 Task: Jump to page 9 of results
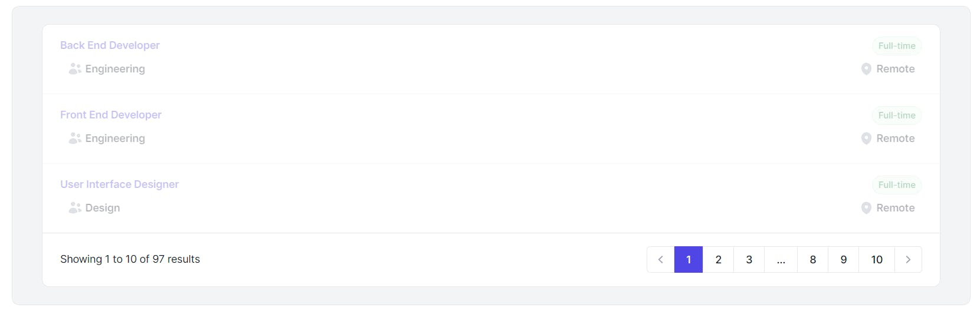tap(843, 260)
